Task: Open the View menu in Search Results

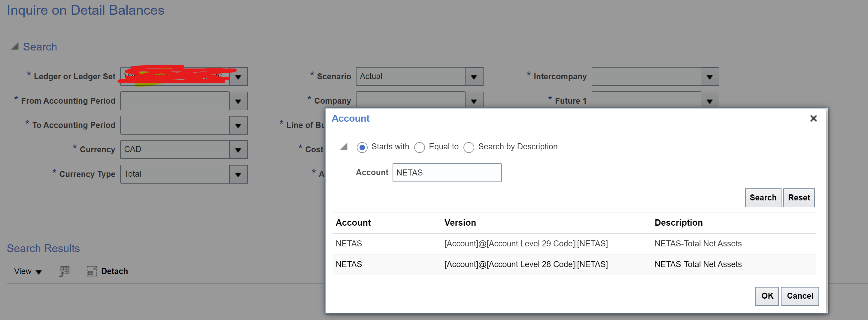Action: coord(28,271)
